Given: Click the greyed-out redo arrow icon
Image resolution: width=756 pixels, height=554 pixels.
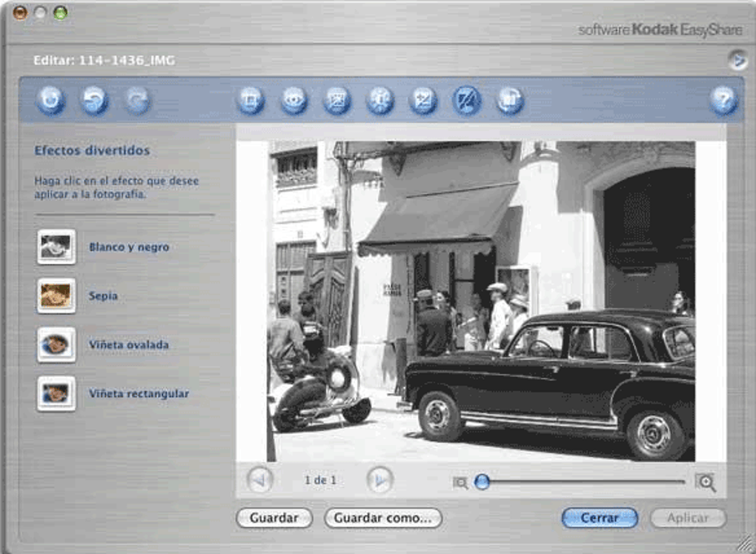Looking at the screenshot, I should click(137, 100).
